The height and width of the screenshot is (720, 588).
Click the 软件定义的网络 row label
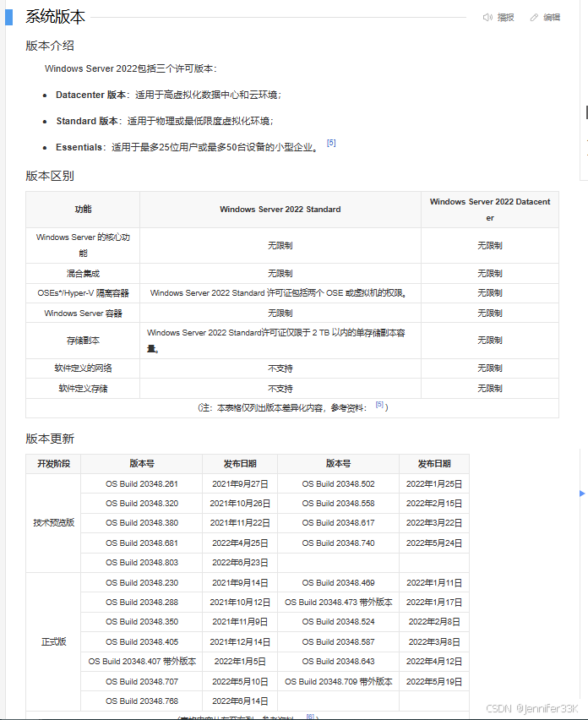point(83,368)
